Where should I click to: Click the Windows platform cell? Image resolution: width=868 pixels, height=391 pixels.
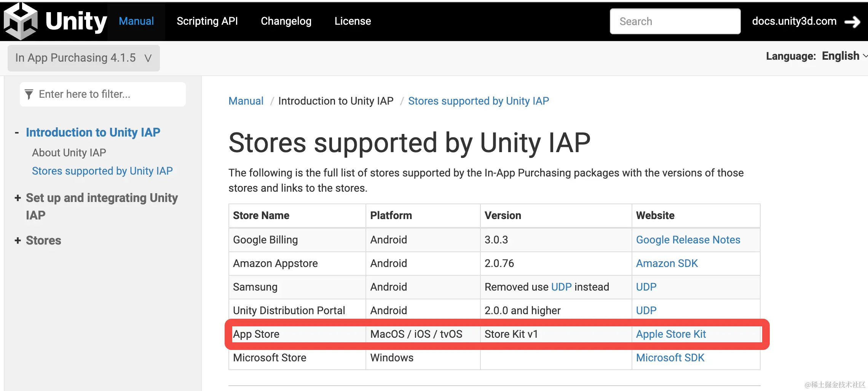(x=423, y=358)
